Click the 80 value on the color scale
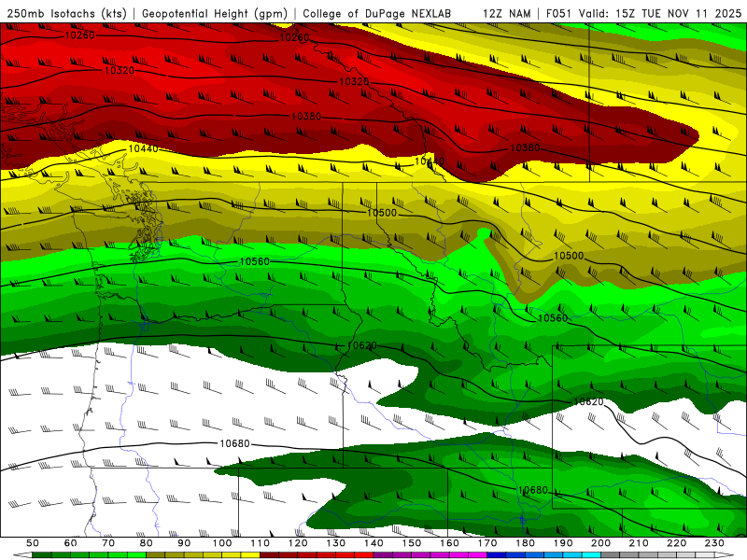This screenshot has width=747, height=560. click(x=147, y=543)
